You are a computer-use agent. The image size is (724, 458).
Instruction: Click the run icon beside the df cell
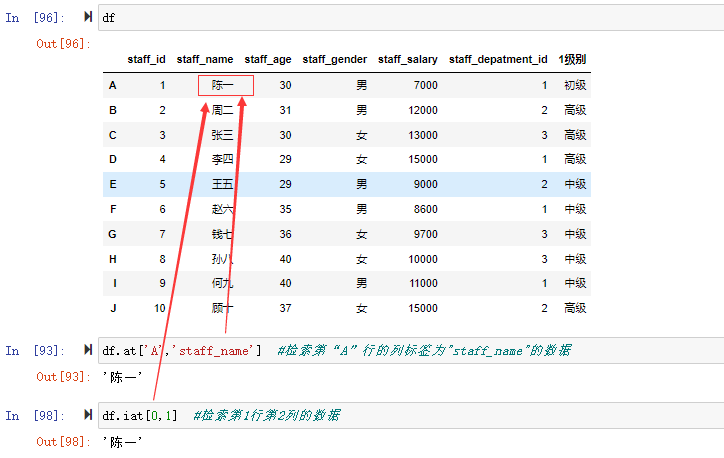(x=89, y=17)
